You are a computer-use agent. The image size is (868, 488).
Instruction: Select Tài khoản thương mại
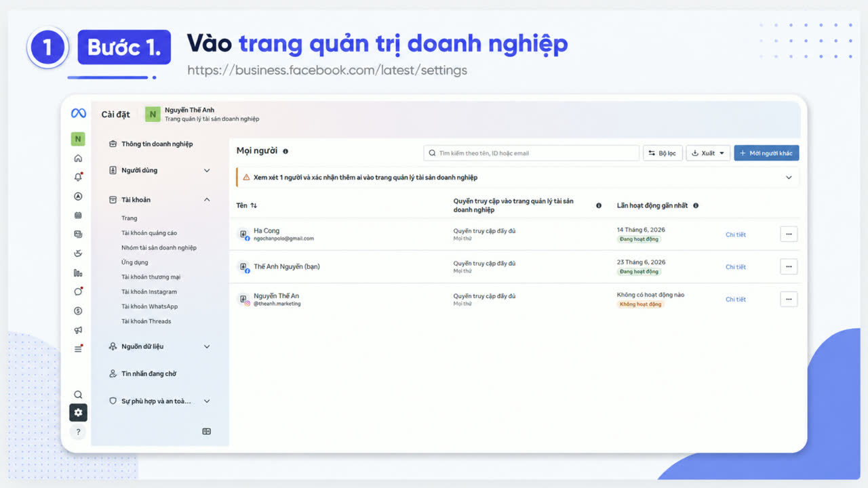point(151,277)
